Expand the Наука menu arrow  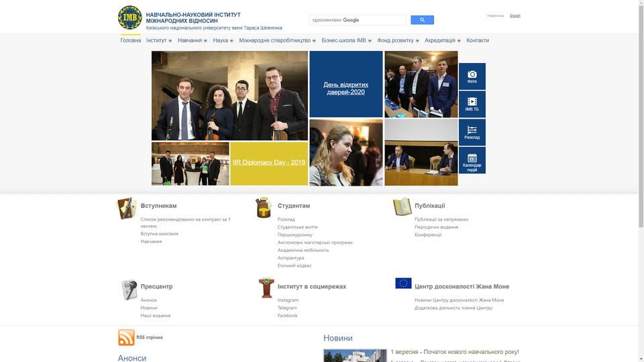tap(231, 41)
